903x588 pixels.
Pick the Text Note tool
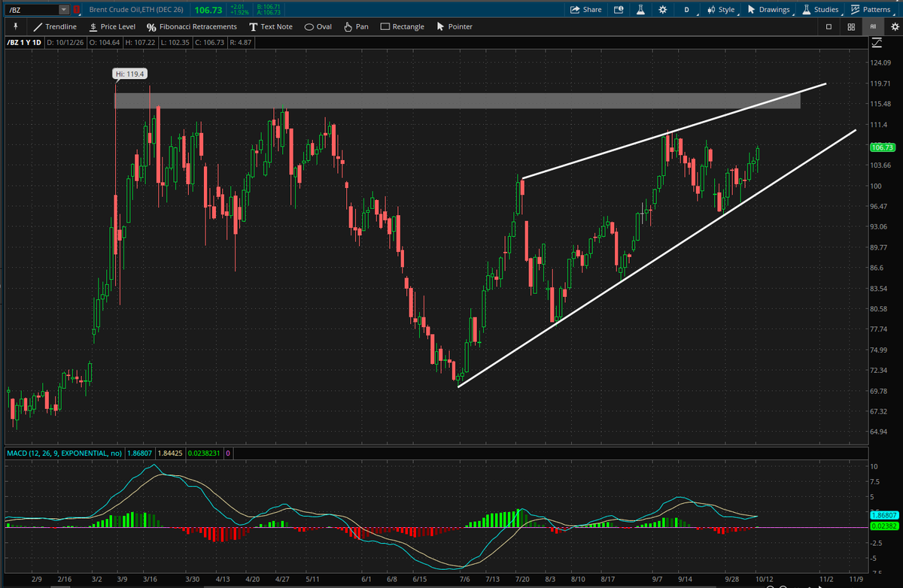tap(271, 26)
